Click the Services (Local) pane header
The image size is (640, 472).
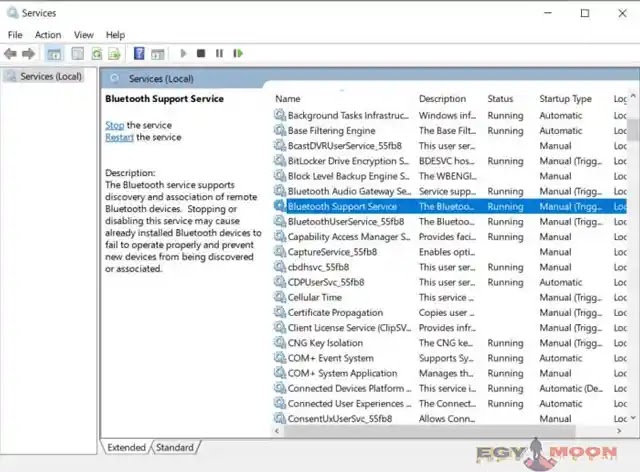[x=161, y=79]
